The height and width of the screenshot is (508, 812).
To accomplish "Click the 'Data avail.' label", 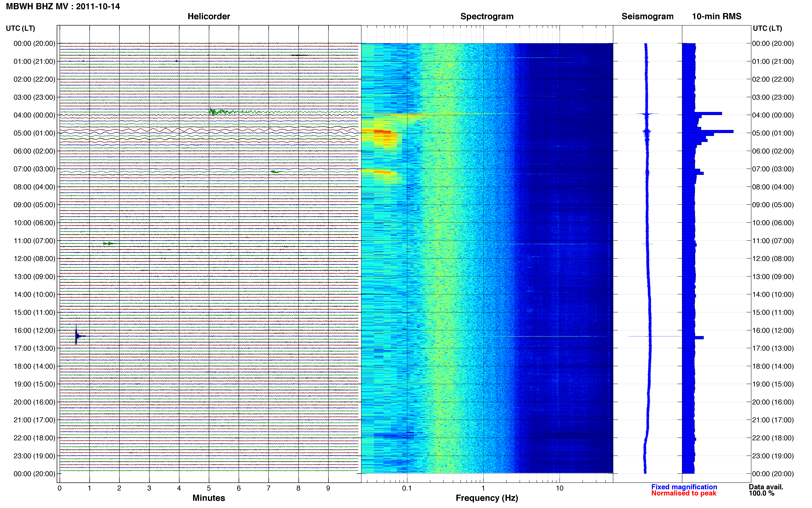I will click(766, 487).
